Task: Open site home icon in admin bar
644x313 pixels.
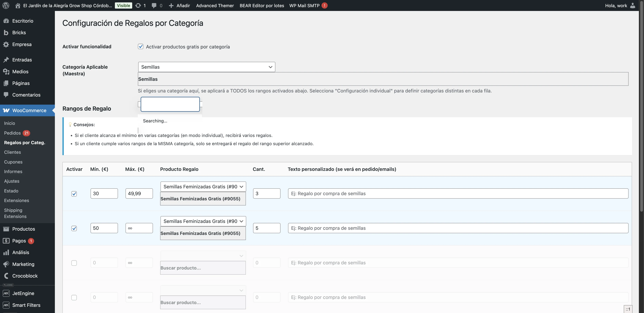Action: point(17,5)
